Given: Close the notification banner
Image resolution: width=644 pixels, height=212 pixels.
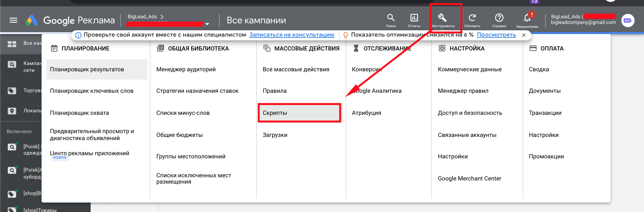Looking at the screenshot, I should coord(524,35).
